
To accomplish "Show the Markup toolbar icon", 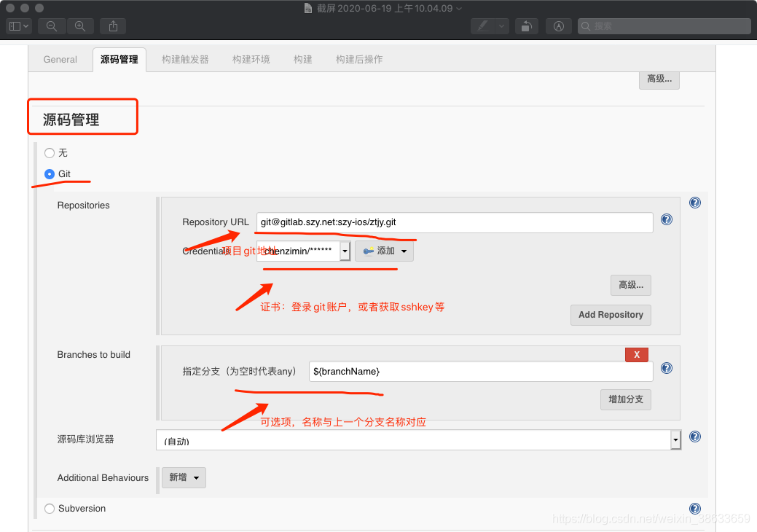I will (x=559, y=26).
